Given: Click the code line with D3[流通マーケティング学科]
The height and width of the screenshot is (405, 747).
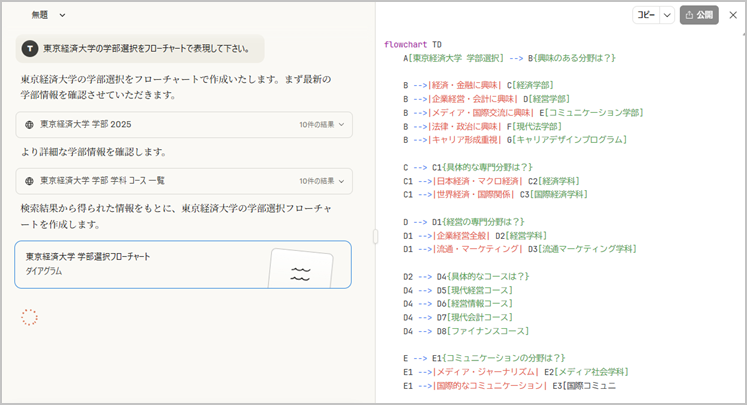Looking at the screenshot, I should pyautogui.click(x=520, y=249).
